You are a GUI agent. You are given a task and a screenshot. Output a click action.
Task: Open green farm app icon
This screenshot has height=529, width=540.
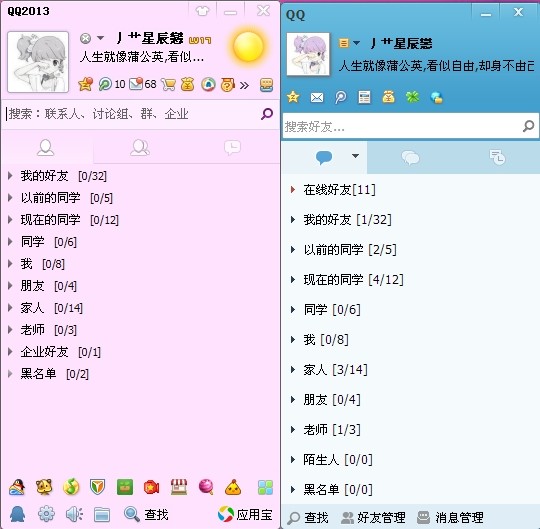click(125, 487)
